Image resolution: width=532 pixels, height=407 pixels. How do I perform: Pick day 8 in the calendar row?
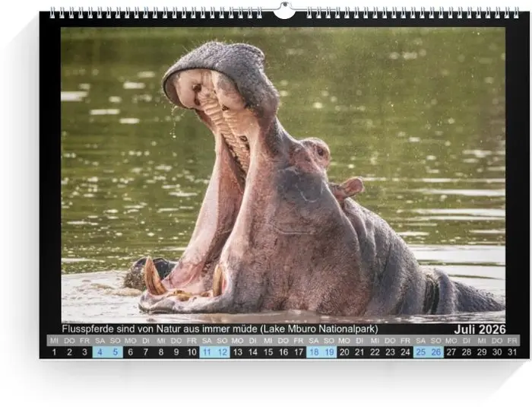[160, 352]
